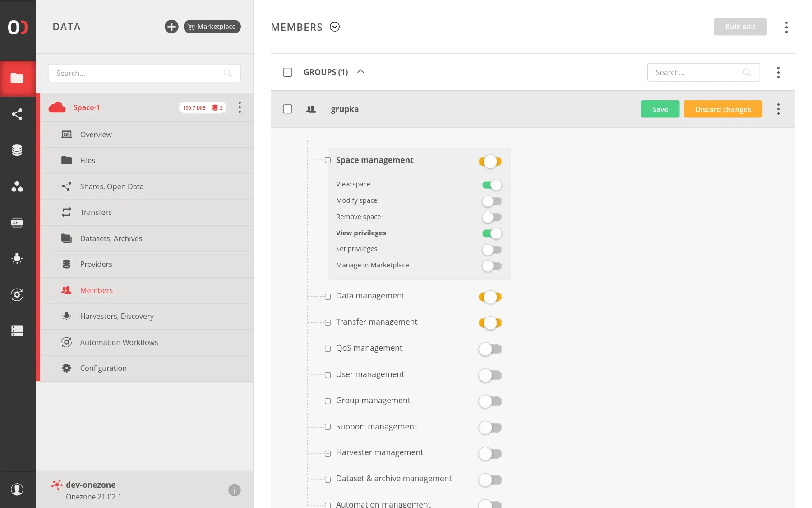Disable the View privileges toggle
Image resolution: width=812 pixels, height=508 pixels.
pyautogui.click(x=491, y=233)
